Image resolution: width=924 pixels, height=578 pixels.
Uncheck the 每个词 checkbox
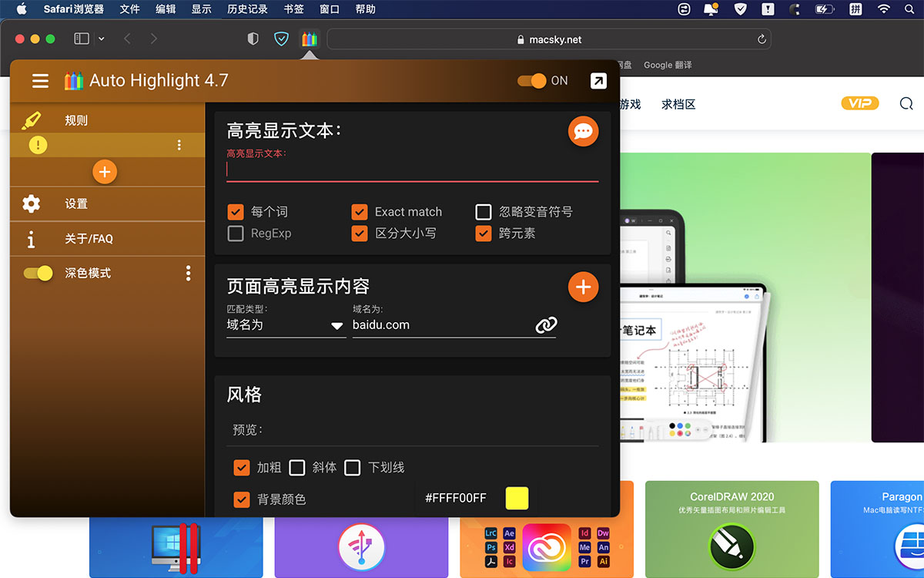tap(236, 212)
